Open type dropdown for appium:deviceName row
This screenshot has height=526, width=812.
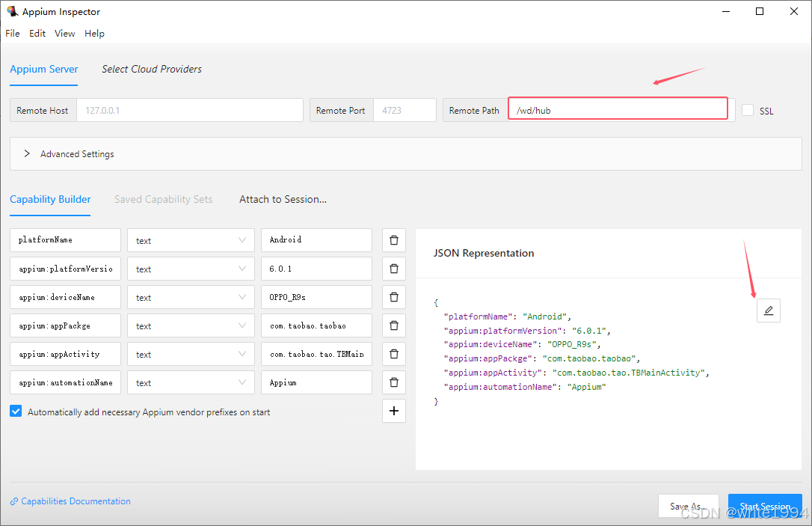[191, 298]
